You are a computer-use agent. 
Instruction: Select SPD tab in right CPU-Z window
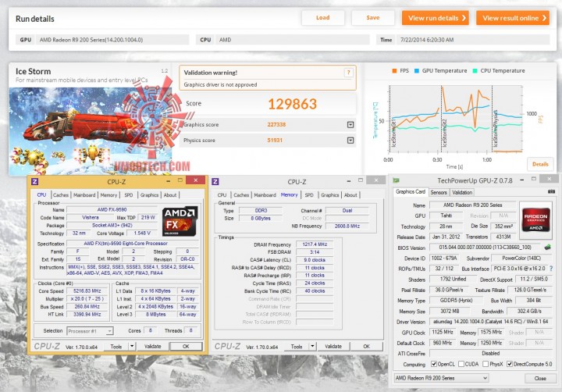pyautogui.click(x=309, y=195)
